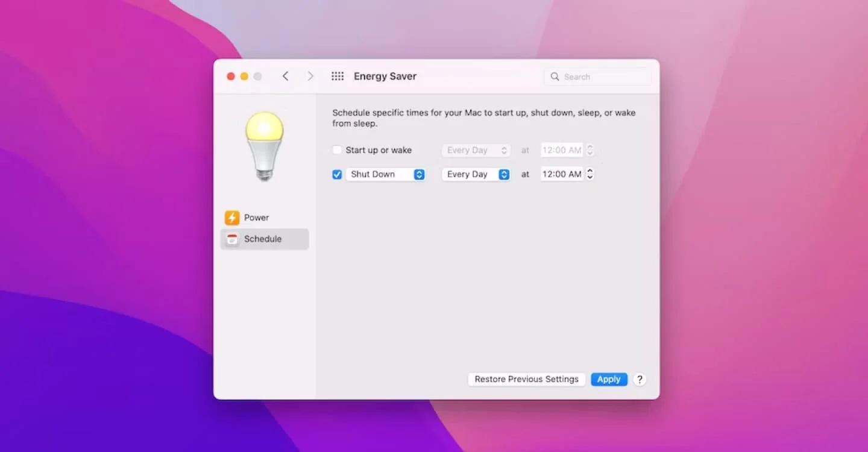Go back with the left chevron

point(286,76)
